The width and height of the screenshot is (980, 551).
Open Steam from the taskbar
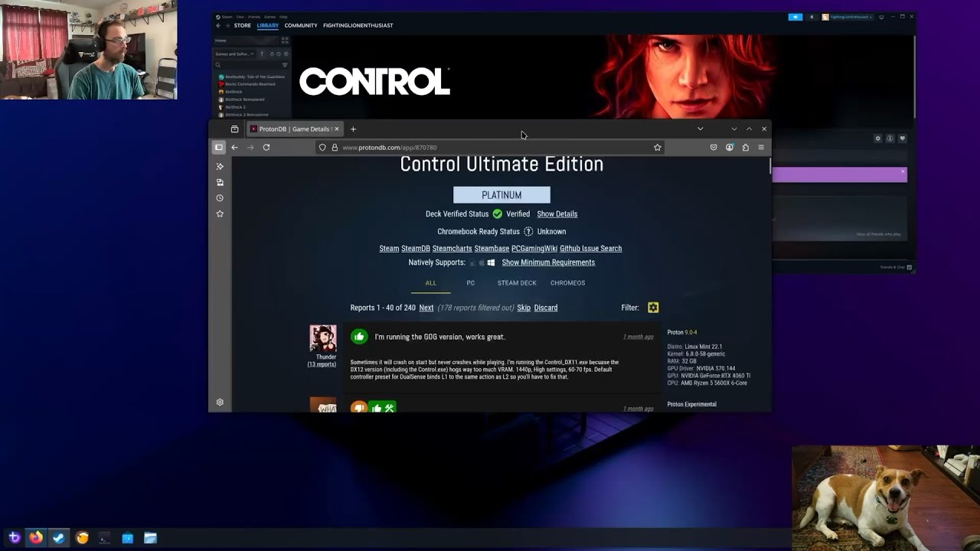[x=58, y=538]
